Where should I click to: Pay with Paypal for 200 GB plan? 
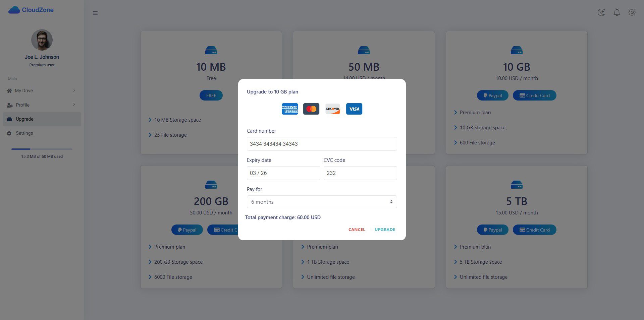tap(187, 230)
